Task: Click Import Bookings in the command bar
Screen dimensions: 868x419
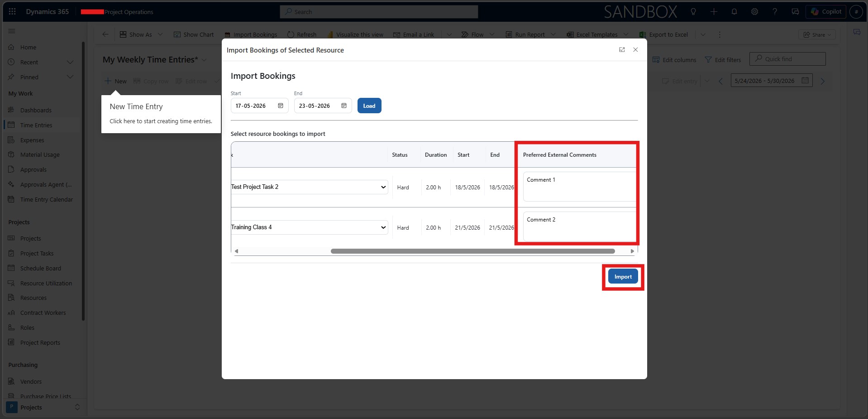Action: click(251, 35)
